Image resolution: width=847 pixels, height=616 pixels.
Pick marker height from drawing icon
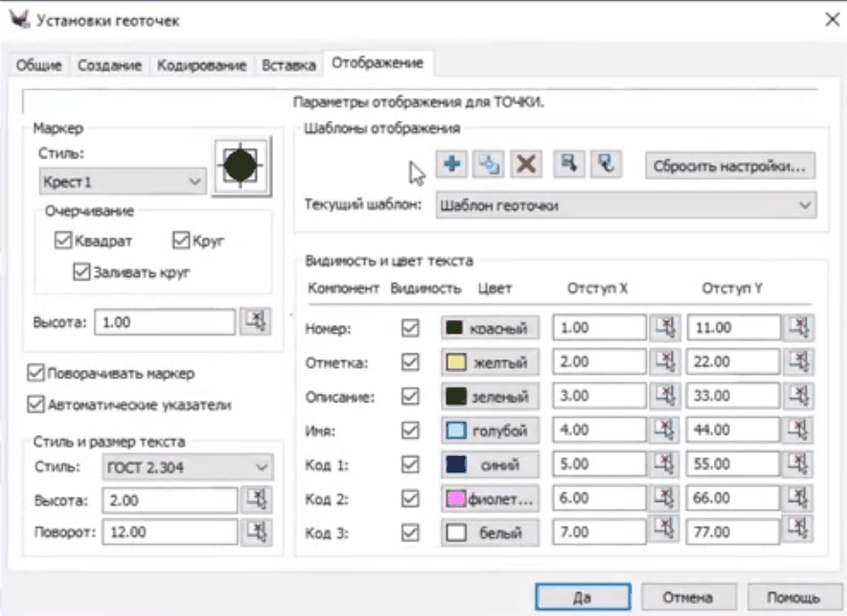click(x=256, y=322)
